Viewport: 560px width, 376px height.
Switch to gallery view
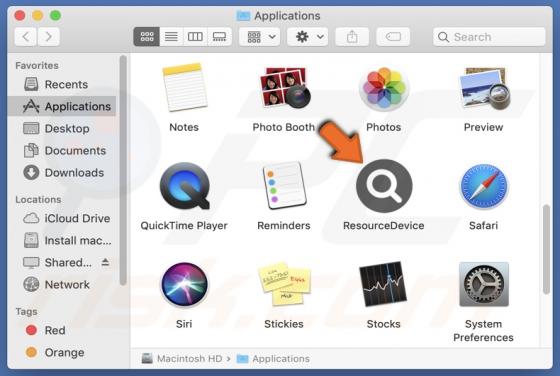219,36
